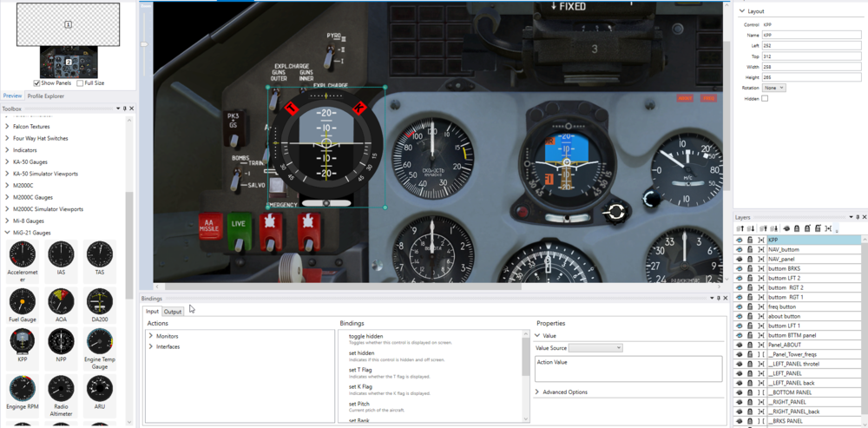Collapse the Value section in Properties
The height and width of the screenshot is (428, 868).
coord(537,335)
